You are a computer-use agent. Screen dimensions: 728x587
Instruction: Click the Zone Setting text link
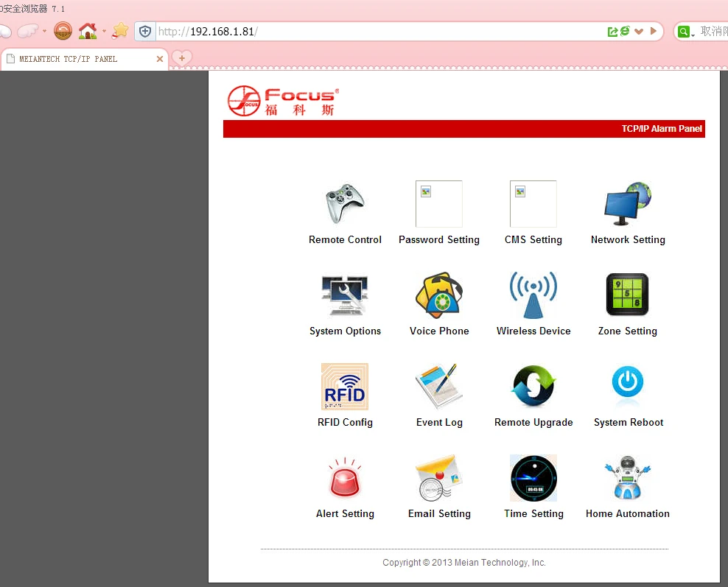tap(627, 331)
